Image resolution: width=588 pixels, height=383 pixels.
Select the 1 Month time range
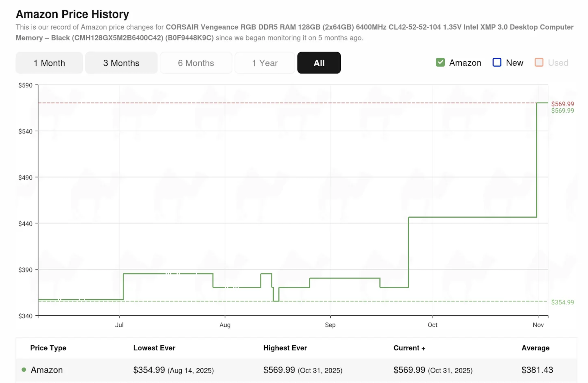point(49,63)
